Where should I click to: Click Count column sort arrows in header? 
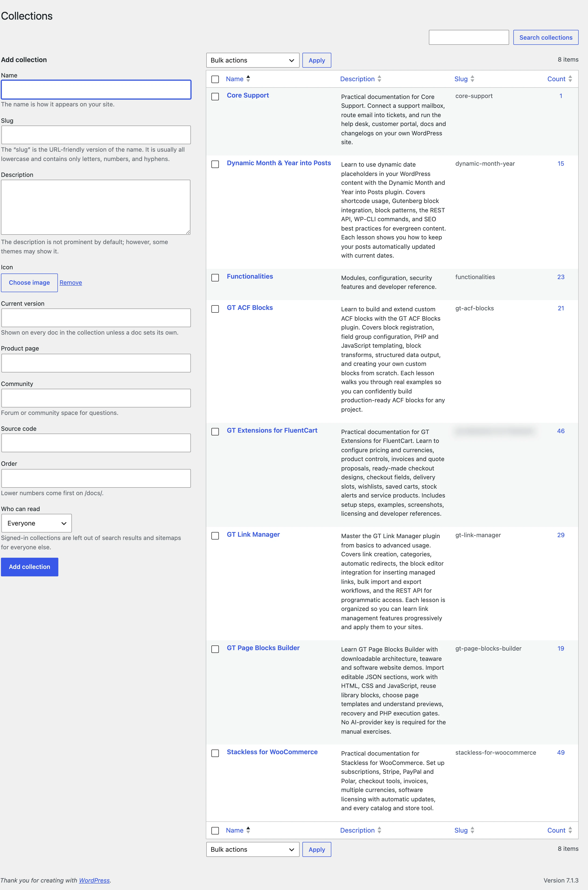pyautogui.click(x=570, y=79)
